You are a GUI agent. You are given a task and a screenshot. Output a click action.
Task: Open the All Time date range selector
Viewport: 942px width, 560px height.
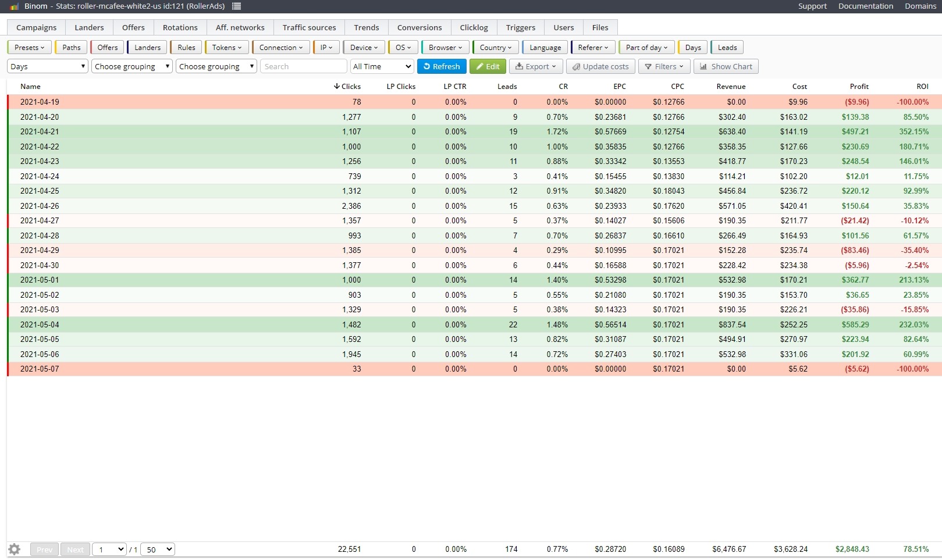pyautogui.click(x=382, y=66)
